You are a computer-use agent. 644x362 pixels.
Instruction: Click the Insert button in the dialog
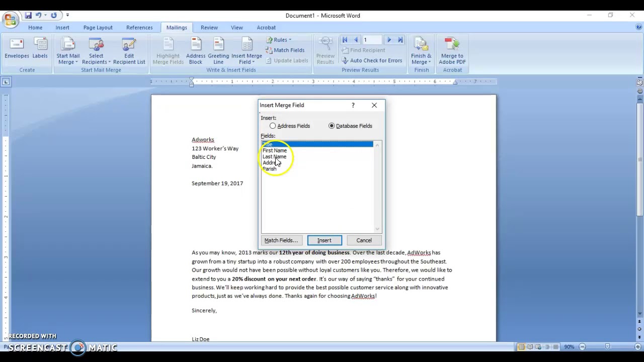tap(325, 240)
